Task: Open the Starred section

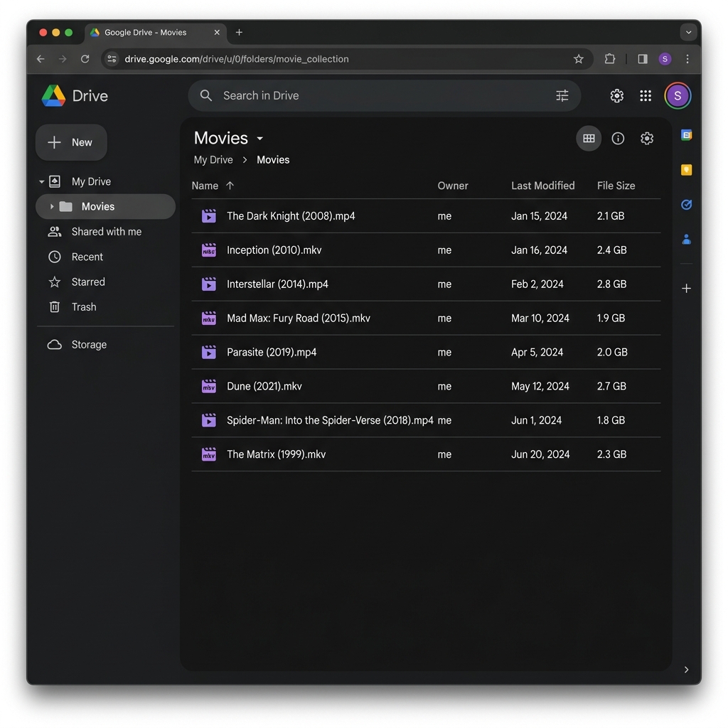Action: [x=88, y=282]
